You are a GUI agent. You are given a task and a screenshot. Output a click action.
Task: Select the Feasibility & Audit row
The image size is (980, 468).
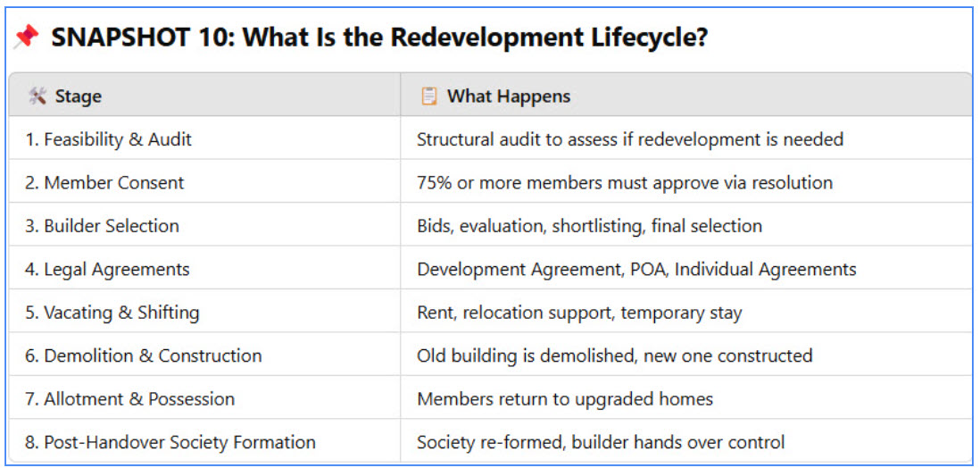pos(490,138)
